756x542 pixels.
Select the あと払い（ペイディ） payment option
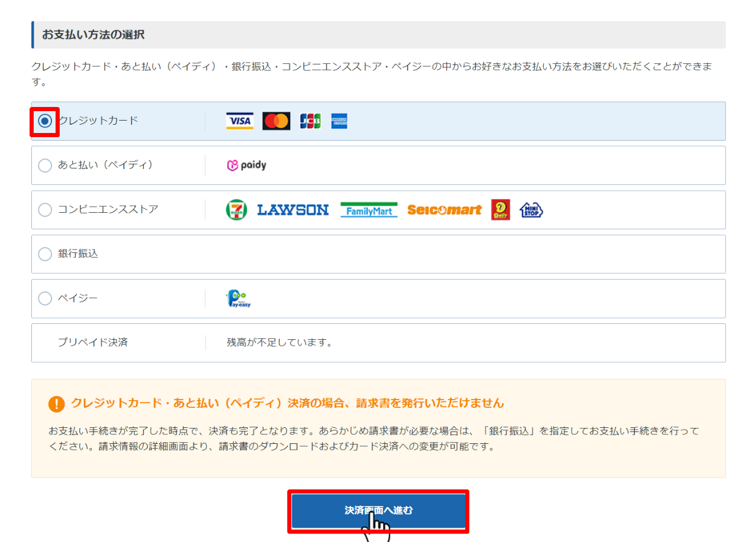click(45, 165)
